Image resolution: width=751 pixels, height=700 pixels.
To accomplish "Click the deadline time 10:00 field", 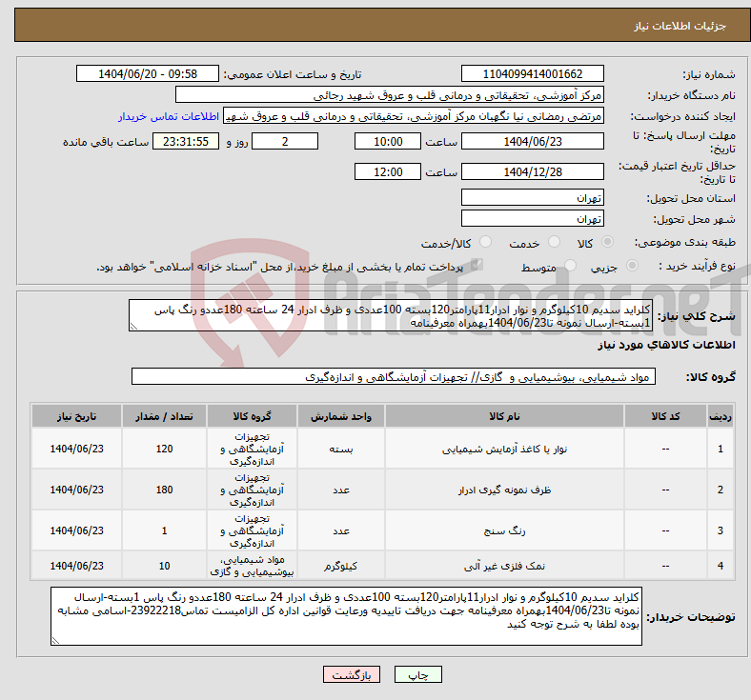I will [x=388, y=142].
